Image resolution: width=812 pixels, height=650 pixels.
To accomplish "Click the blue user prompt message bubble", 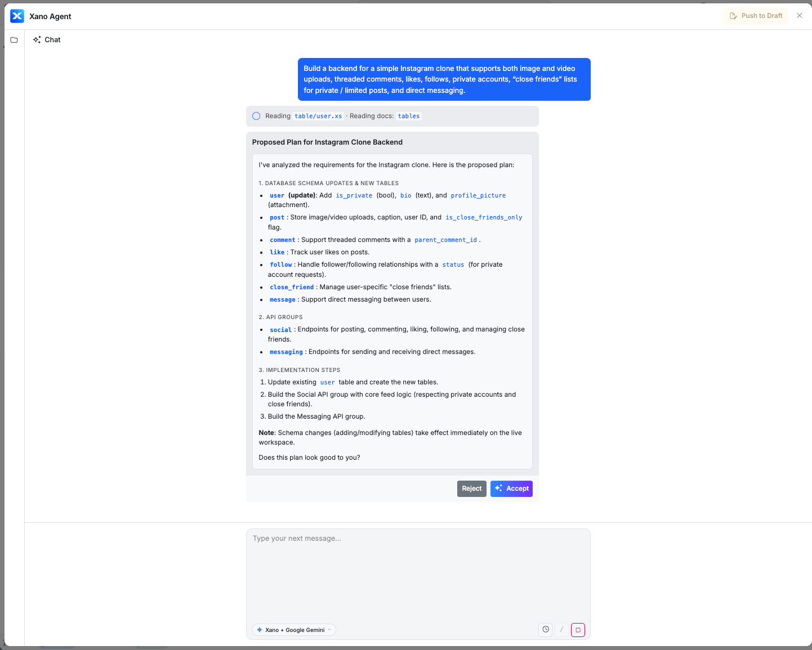I will pos(444,79).
